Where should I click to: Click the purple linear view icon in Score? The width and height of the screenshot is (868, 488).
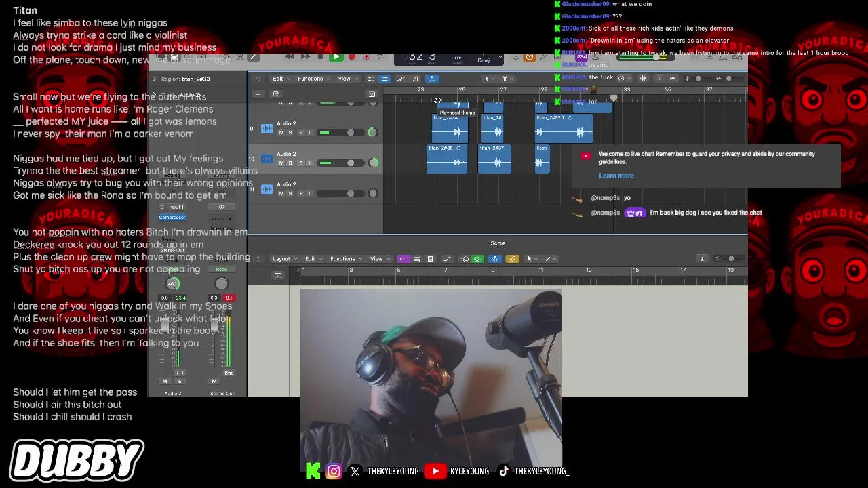pos(403,258)
